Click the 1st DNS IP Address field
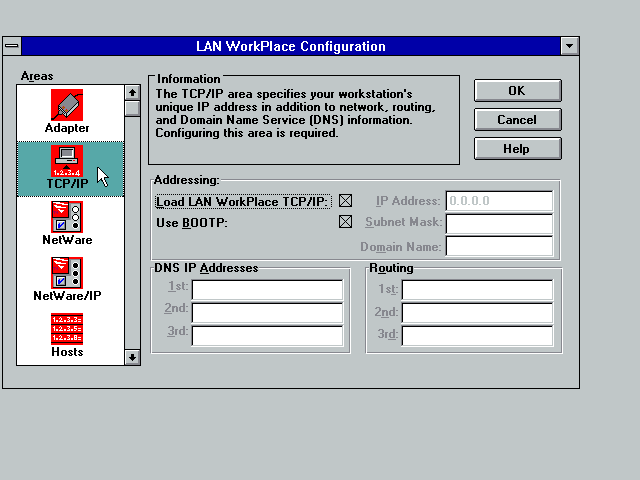The width and height of the screenshot is (640, 480). coord(267,289)
